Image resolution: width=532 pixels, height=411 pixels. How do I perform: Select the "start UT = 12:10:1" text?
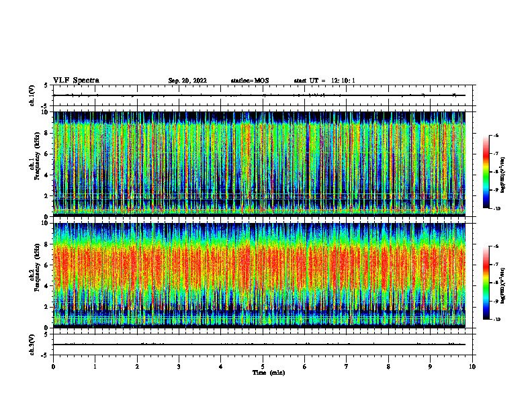324,81
